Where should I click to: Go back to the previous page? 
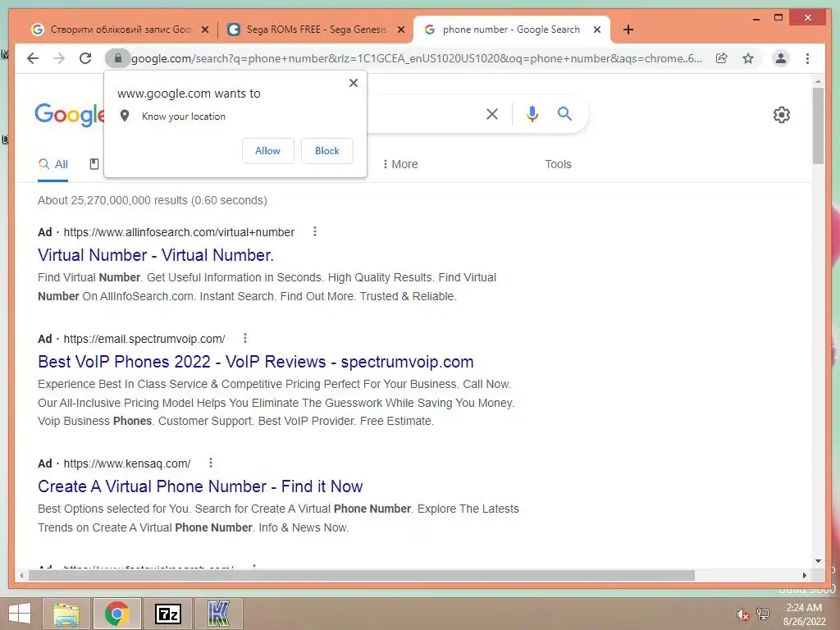click(33, 58)
